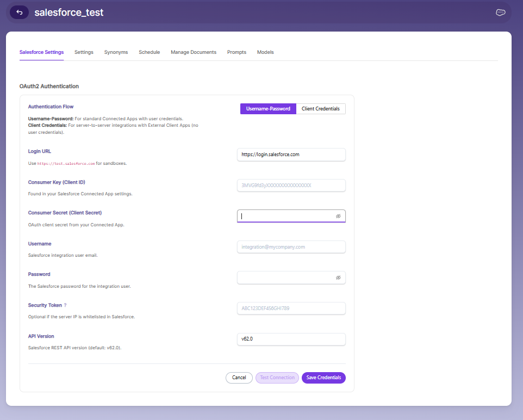
Task: Focus the Login URL input field
Action: pyautogui.click(x=291, y=155)
